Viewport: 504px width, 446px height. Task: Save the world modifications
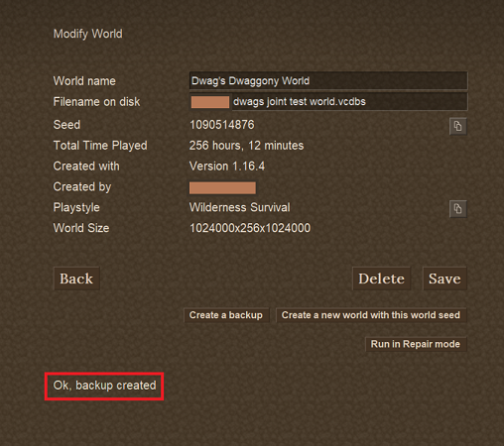pyautogui.click(x=444, y=279)
